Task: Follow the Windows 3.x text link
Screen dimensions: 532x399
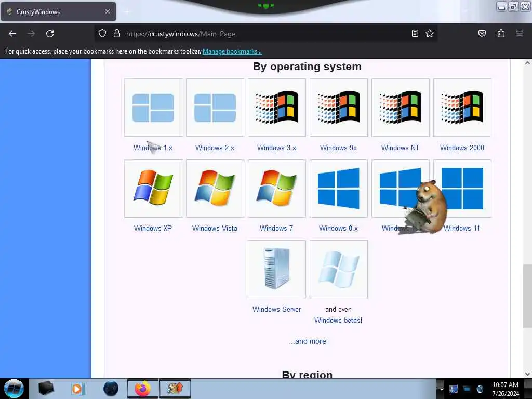Action: tap(276, 148)
